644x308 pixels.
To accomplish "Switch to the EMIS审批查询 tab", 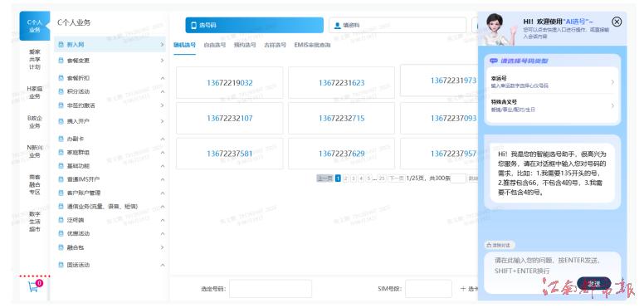I will [312, 45].
